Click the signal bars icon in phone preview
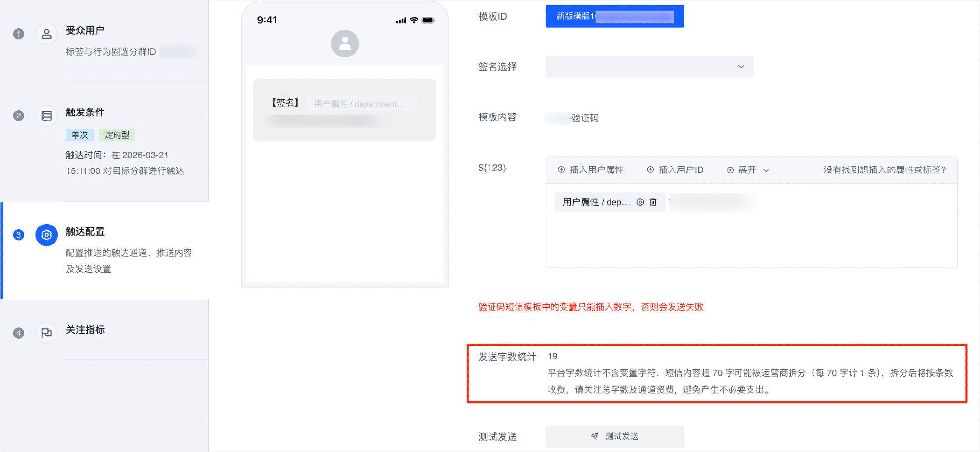Viewport: 980px width, 452px height. coord(401,20)
